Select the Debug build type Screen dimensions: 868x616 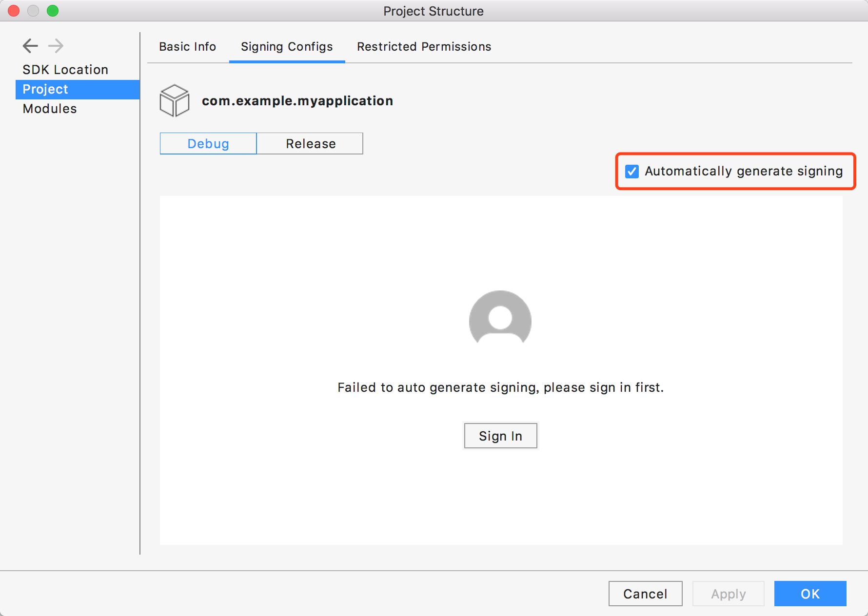tap(208, 144)
